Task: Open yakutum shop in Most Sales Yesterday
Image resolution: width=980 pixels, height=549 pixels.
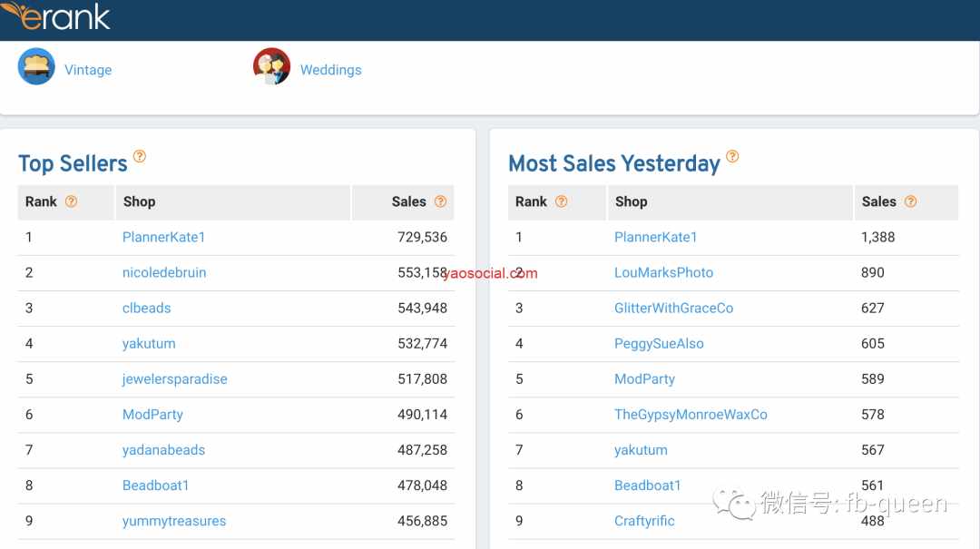Action: point(641,450)
